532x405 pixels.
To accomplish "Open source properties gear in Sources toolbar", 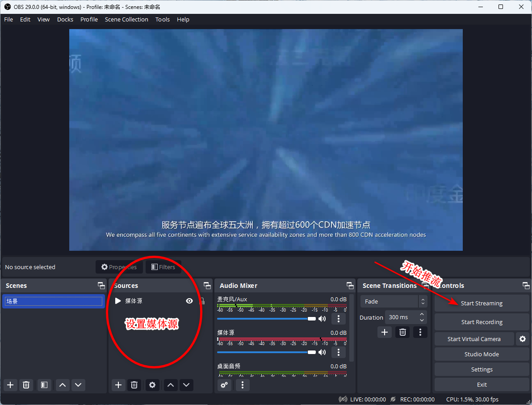I will coord(152,384).
